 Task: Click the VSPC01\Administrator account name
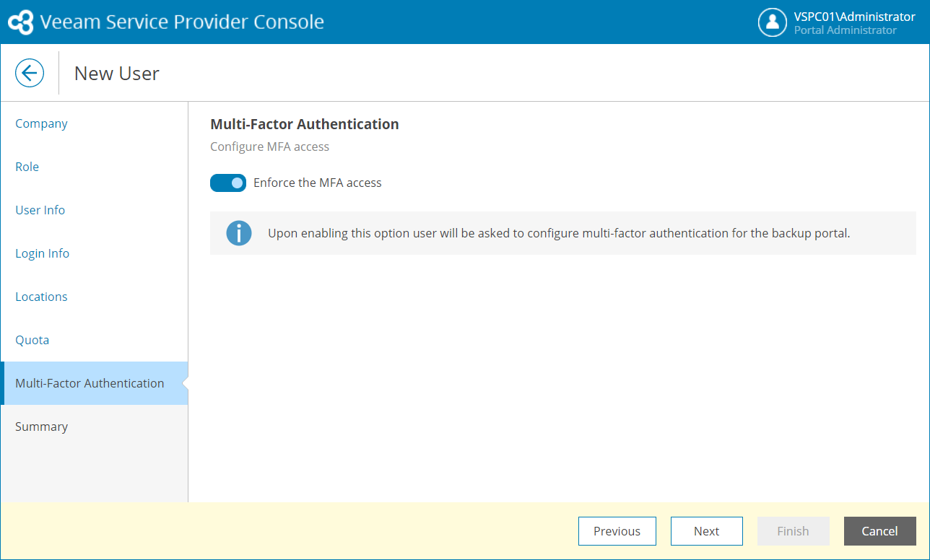click(855, 17)
